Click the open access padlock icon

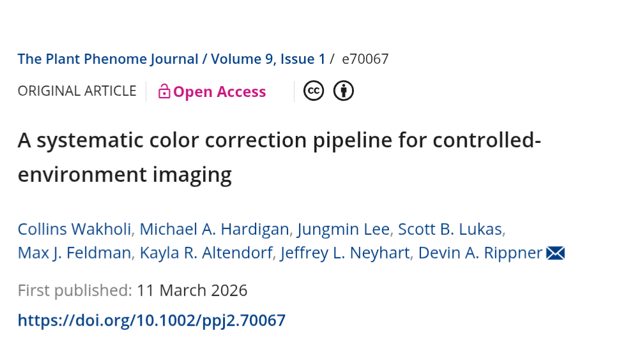coord(164,92)
